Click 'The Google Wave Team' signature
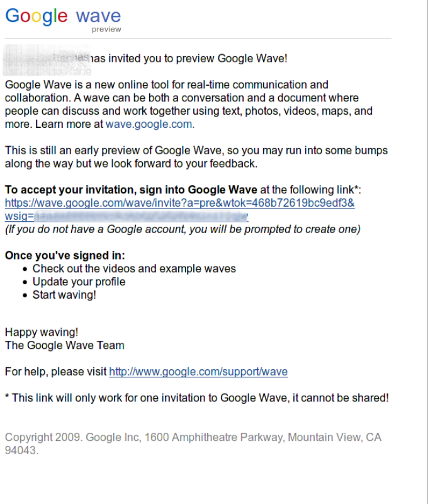 [65, 345]
